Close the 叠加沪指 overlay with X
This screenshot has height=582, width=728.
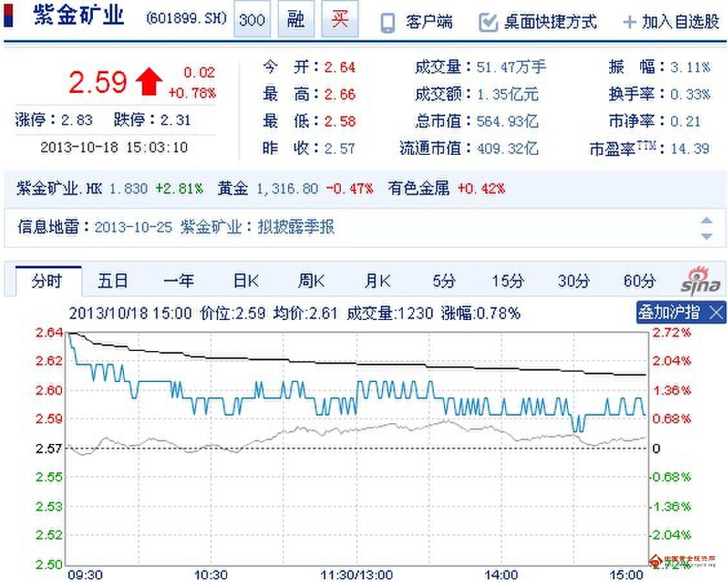[x=716, y=312]
